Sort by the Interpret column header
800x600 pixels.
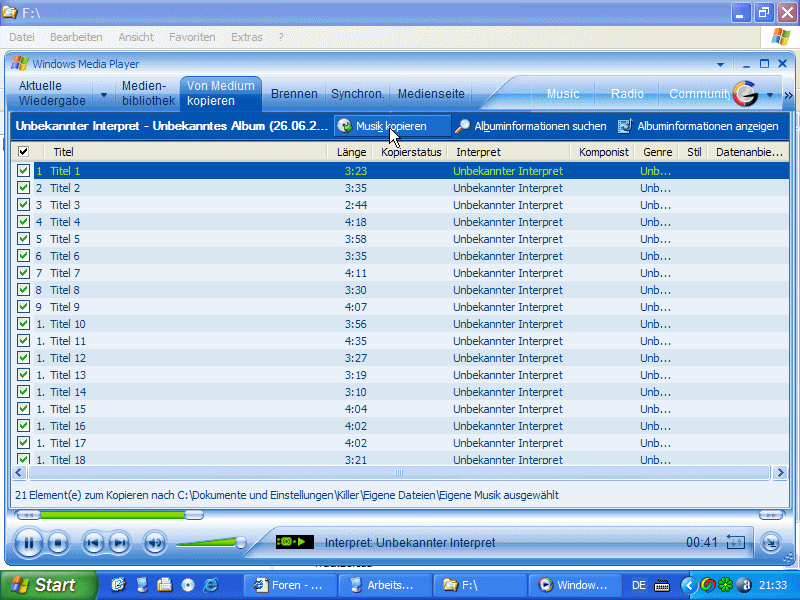509,152
